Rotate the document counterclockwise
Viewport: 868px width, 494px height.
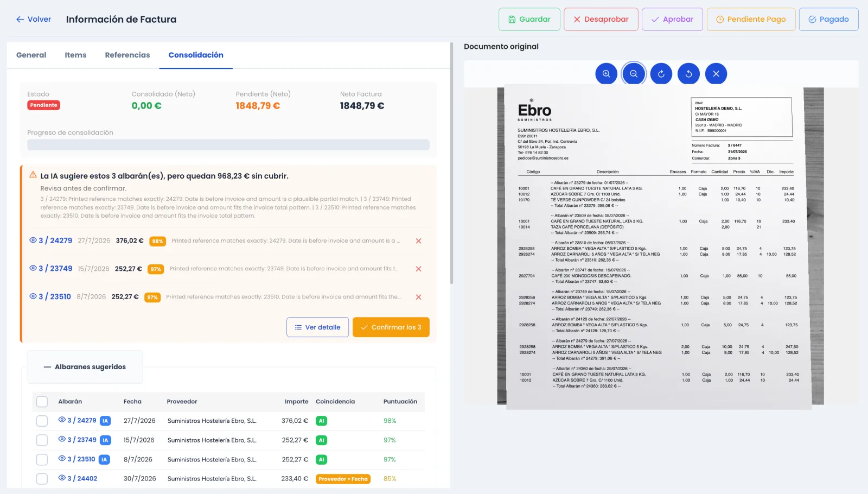[689, 74]
